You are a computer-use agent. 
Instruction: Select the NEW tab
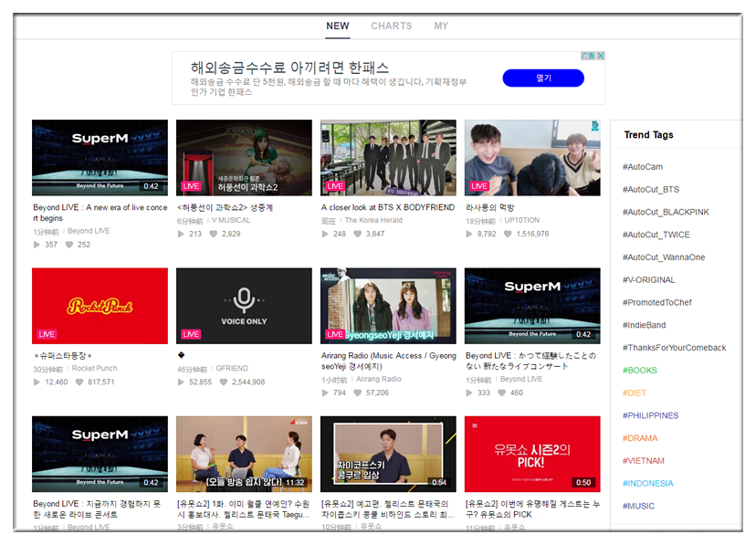[338, 26]
